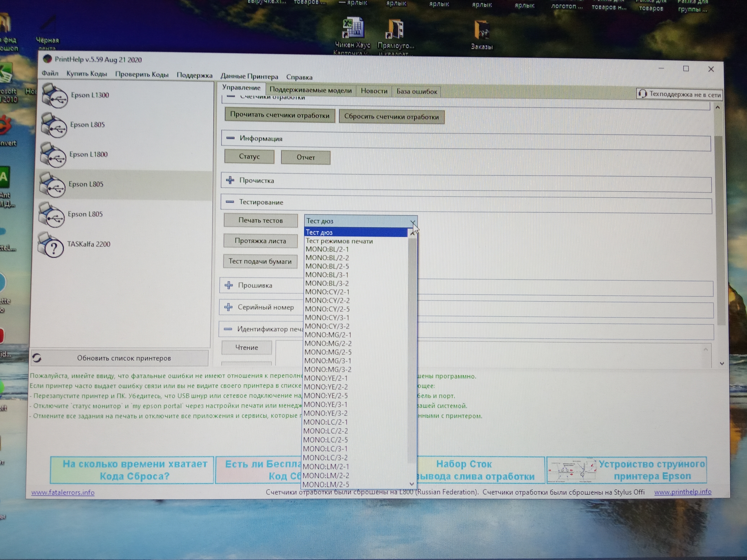The width and height of the screenshot is (747, 560).
Task: Click the Устройство струйного принтера Epson banner text
Action: coord(651,470)
